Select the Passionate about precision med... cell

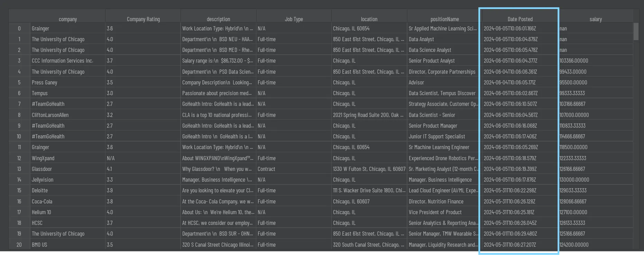click(x=218, y=93)
